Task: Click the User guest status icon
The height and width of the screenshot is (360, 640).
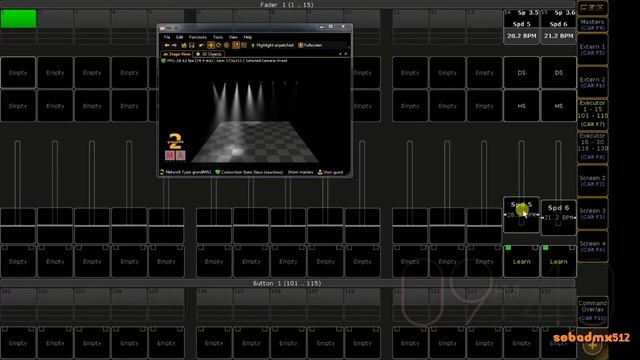Action: pos(320,172)
